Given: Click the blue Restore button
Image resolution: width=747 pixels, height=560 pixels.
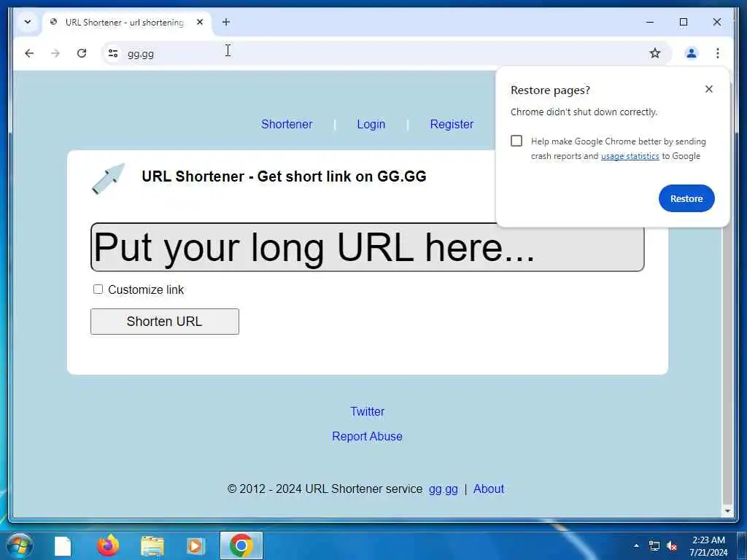Looking at the screenshot, I should point(686,198).
